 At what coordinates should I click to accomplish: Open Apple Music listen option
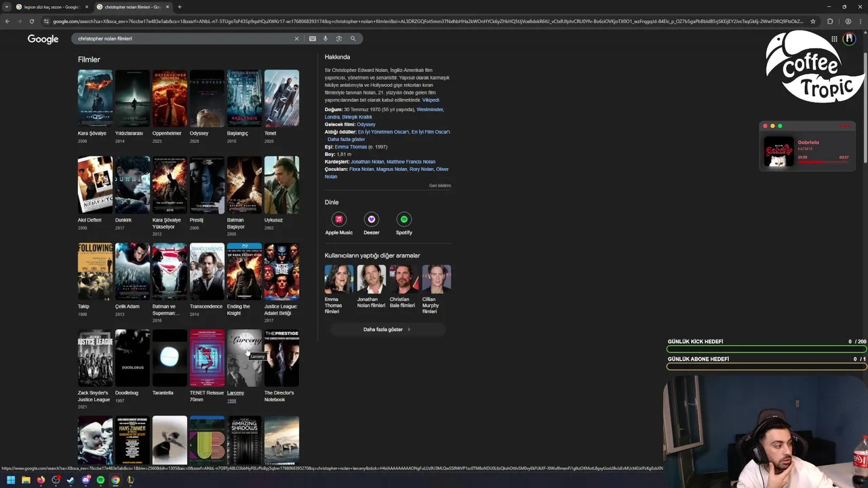tap(338, 224)
